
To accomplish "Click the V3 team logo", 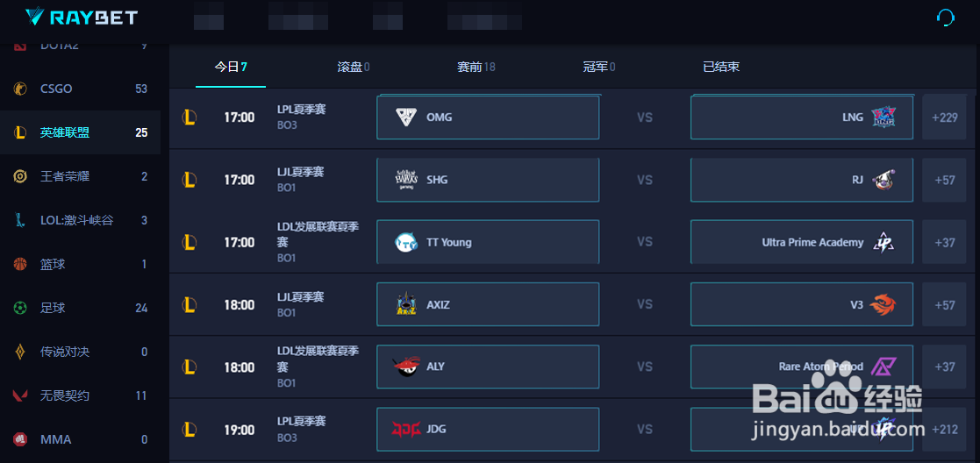I will coord(883,305).
